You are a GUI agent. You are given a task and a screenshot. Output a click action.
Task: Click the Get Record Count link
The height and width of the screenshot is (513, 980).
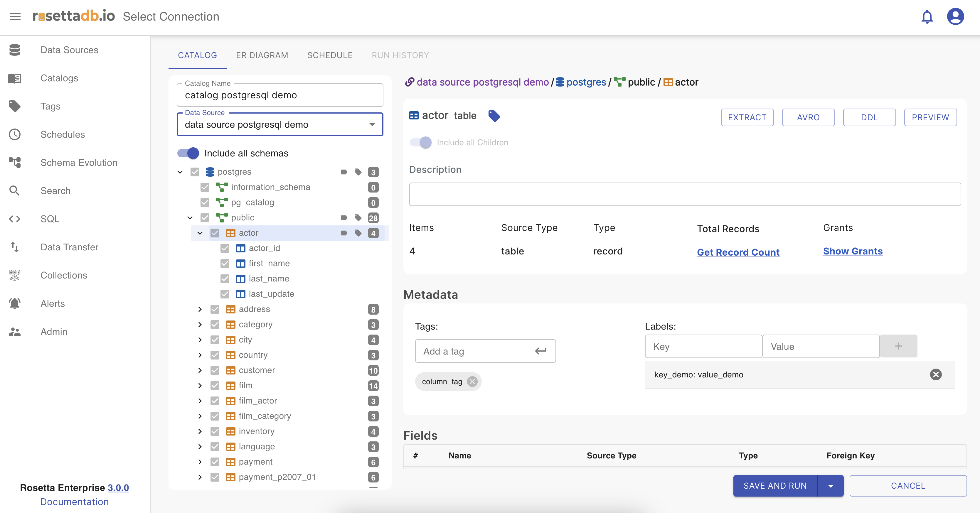click(738, 252)
